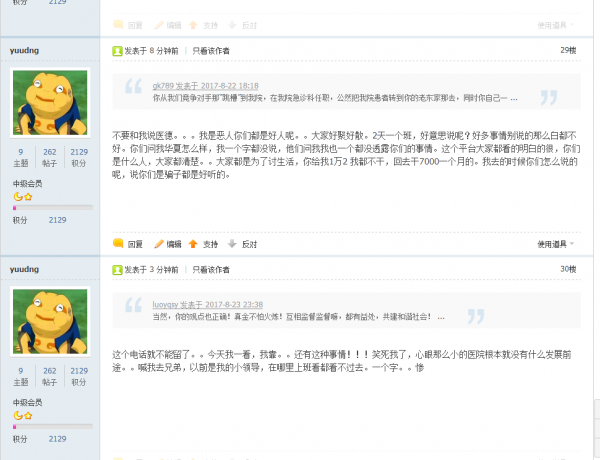
Task: Click moon and star rank icons in post 29 sidebar
Action: point(23,197)
